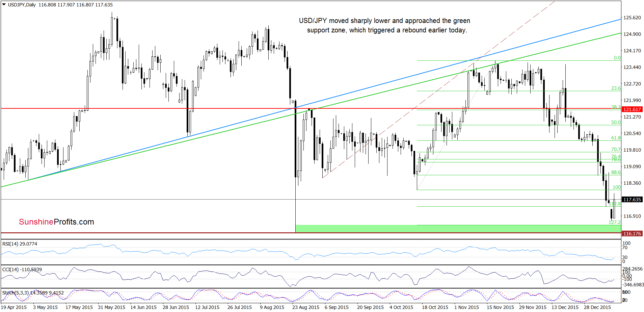Image resolution: width=644 pixels, height=312 pixels.
Task: Click the 31 May 2015 date label
Action: pyautogui.click(x=111, y=307)
